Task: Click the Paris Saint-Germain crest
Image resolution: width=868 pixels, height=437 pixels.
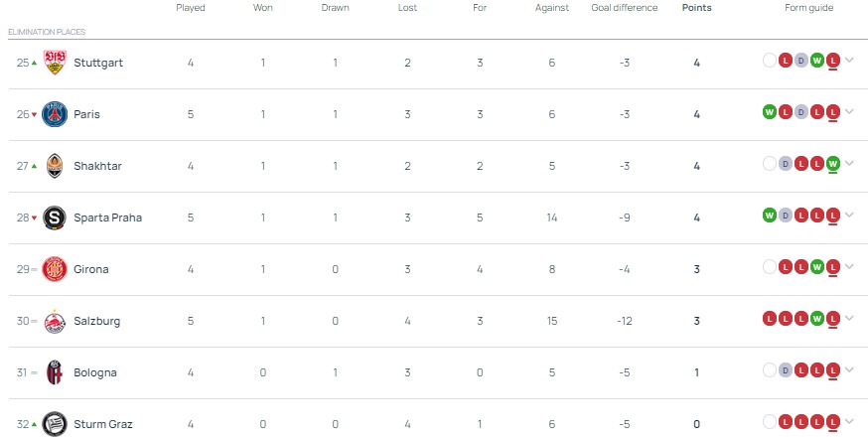Action: (55, 114)
